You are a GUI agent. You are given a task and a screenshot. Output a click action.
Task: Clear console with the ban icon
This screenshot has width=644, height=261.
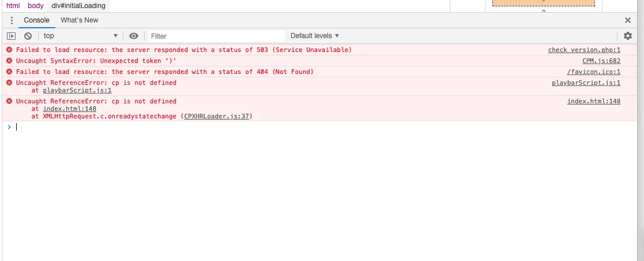pyautogui.click(x=28, y=36)
